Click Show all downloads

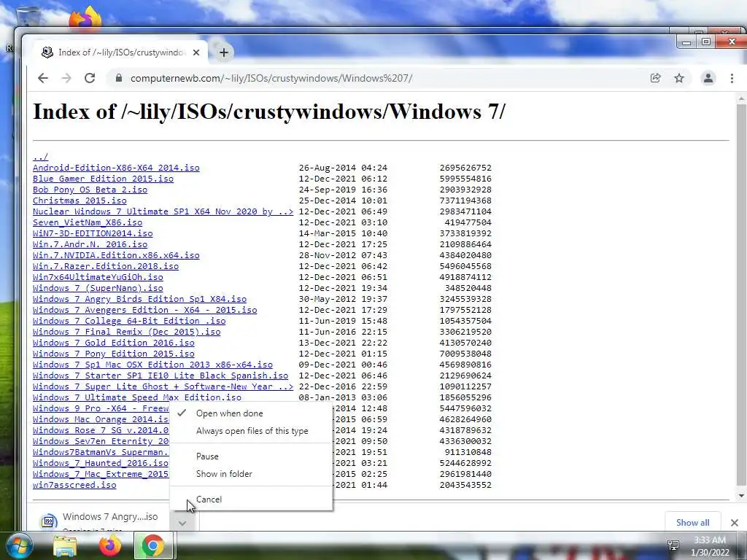[693, 522]
